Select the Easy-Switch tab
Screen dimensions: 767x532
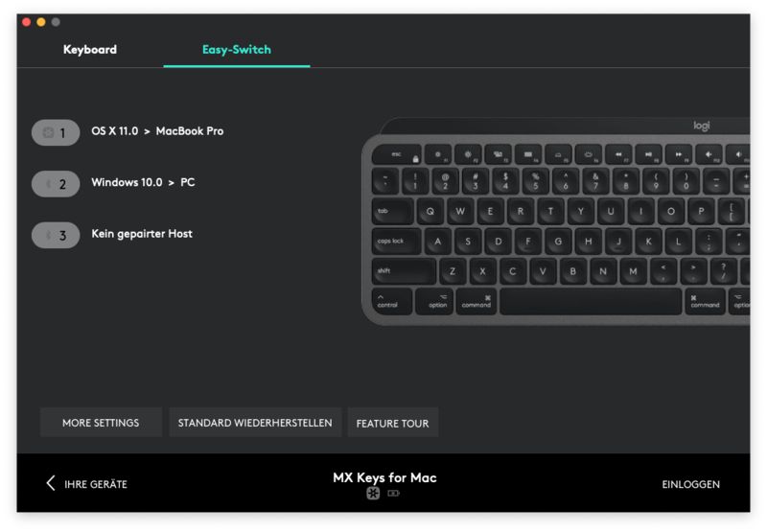pos(236,50)
